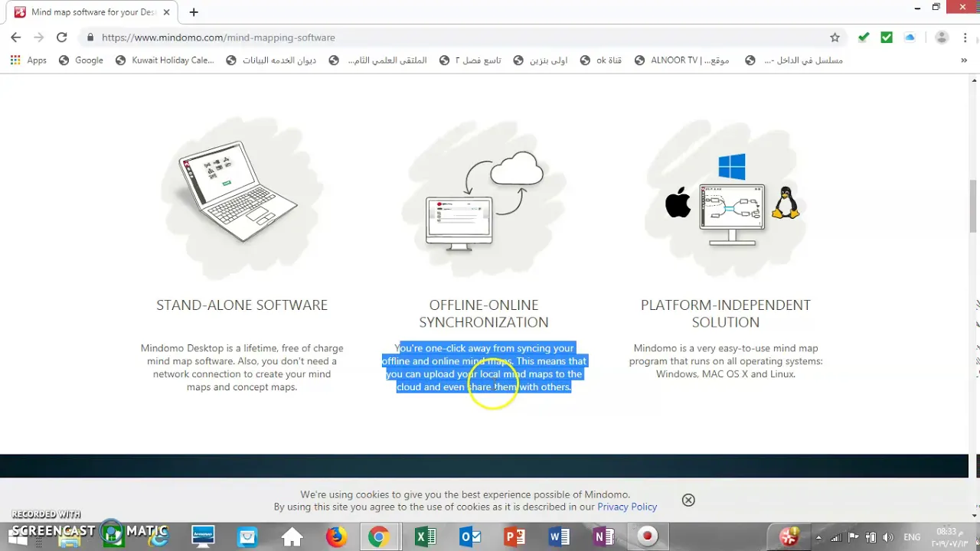This screenshot has width=980, height=551.
Task: Open the الملتقى العلمي bookmark
Action: pos(377,60)
